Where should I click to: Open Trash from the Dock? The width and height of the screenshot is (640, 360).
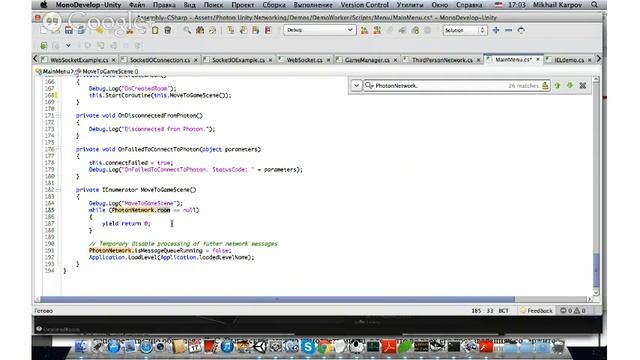[x=558, y=347]
